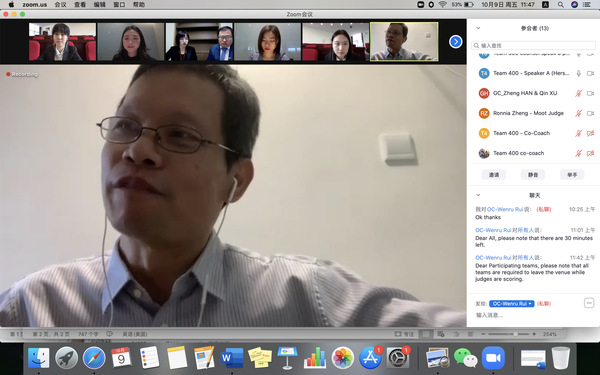Image resolution: width=600 pixels, height=375 pixels.
Task: Open the OC-Wenru Rui recipient dropdown
Action: pyautogui.click(x=512, y=303)
